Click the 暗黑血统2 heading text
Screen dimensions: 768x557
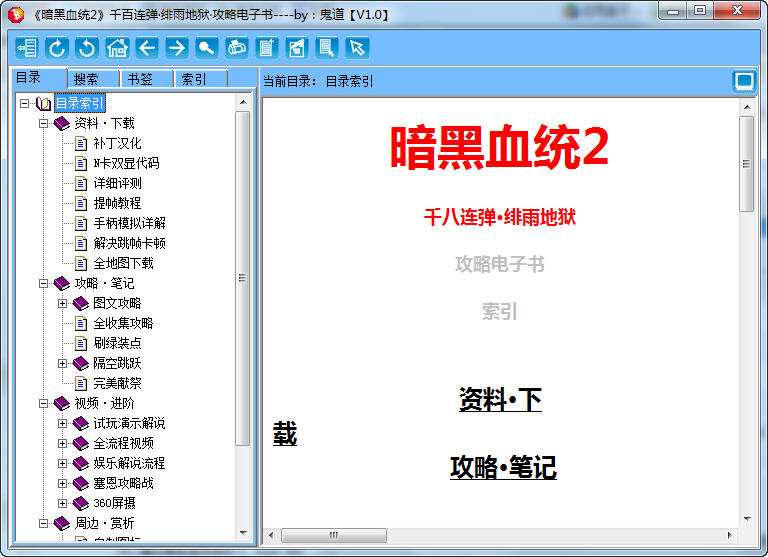499,147
